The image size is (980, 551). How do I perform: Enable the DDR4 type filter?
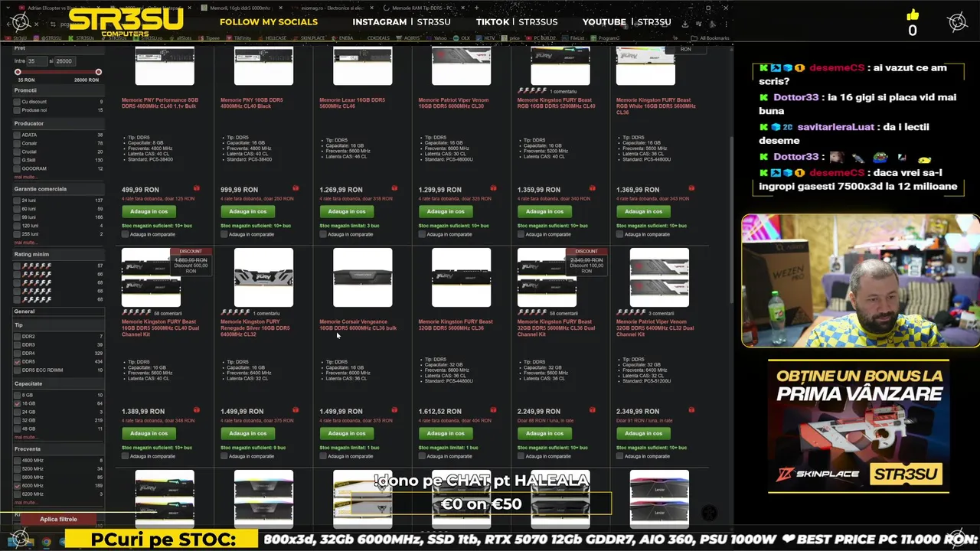(x=17, y=354)
